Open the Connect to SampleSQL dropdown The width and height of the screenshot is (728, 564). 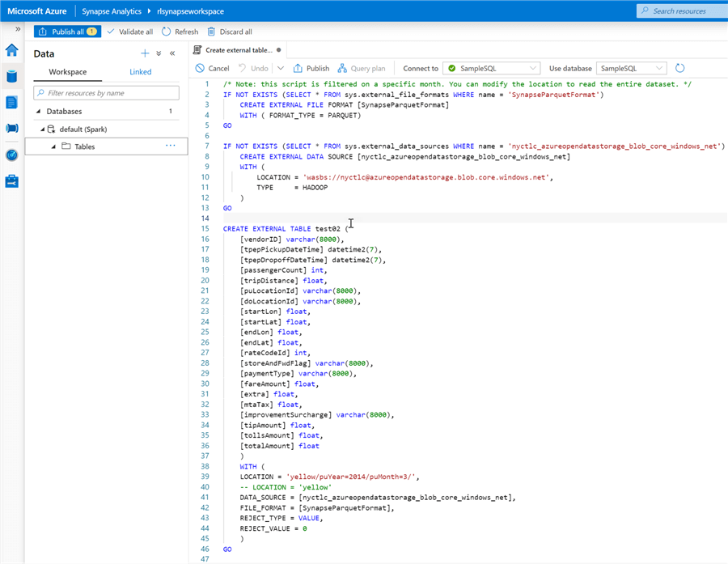coord(492,69)
